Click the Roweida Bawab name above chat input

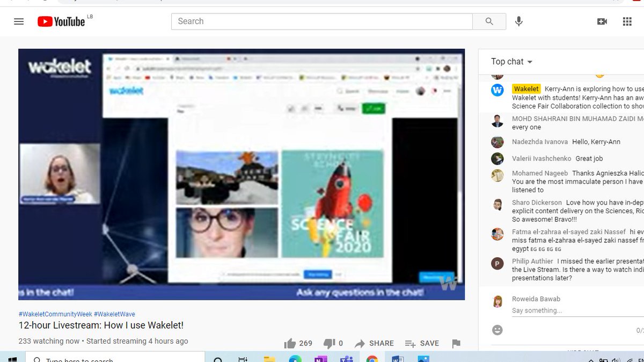tap(536, 299)
